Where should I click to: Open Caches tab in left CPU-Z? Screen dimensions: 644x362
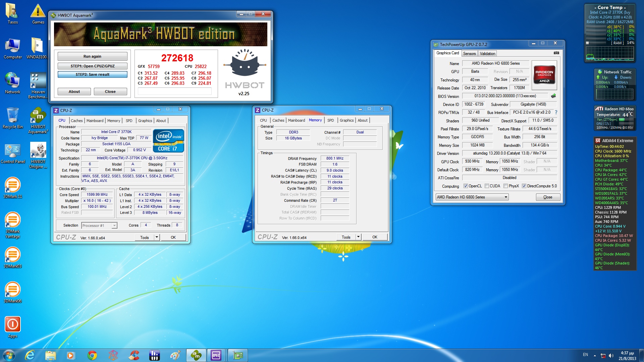click(x=76, y=121)
